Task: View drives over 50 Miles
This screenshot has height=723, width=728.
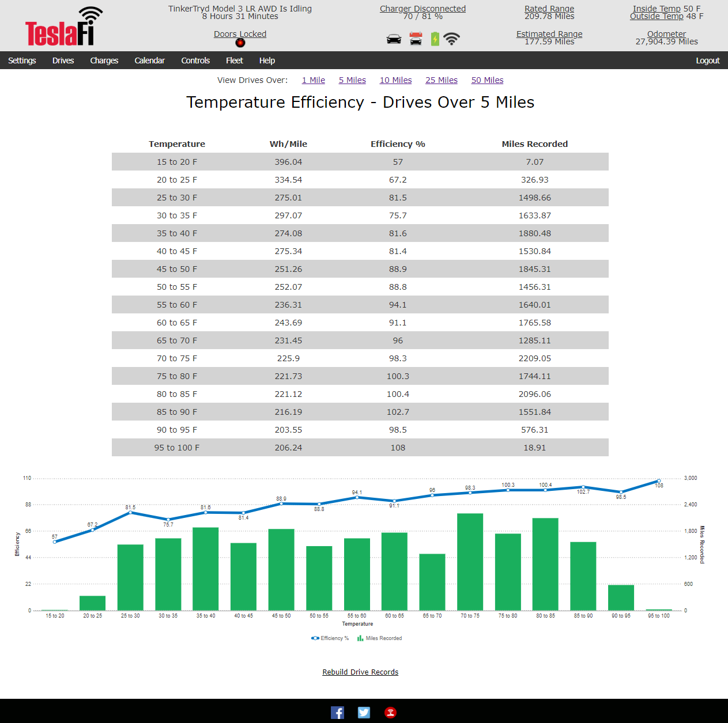Action: click(x=488, y=80)
